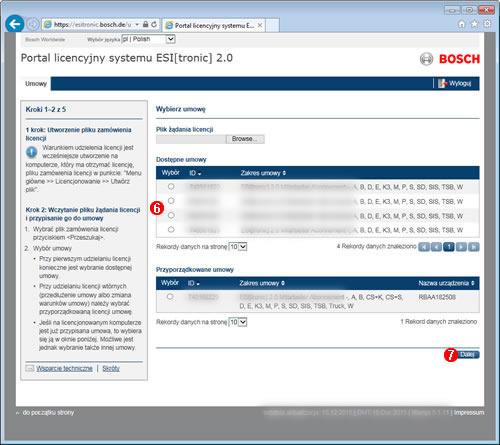Sort assigned contracts by ID

point(194,283)
